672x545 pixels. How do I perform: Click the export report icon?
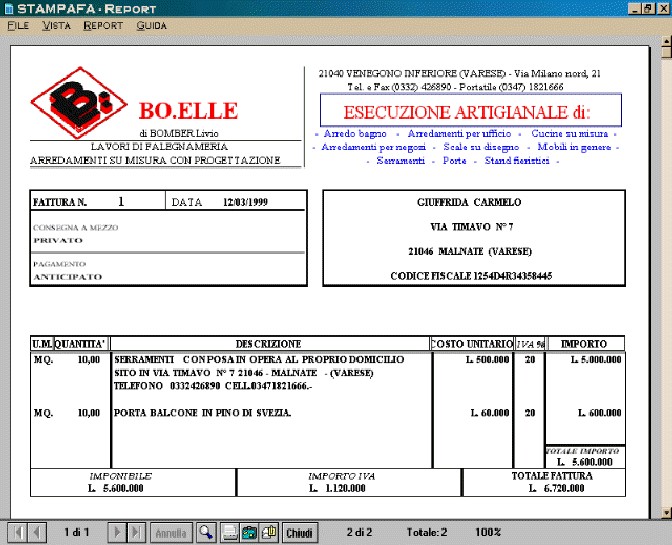[x=249, y=533]
